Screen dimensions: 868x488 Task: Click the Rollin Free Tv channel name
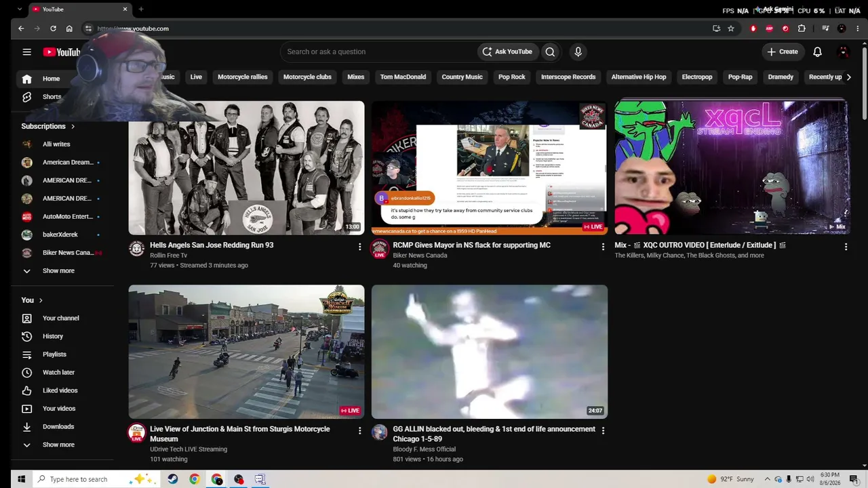pyautogui.click(x=169, y=256)
